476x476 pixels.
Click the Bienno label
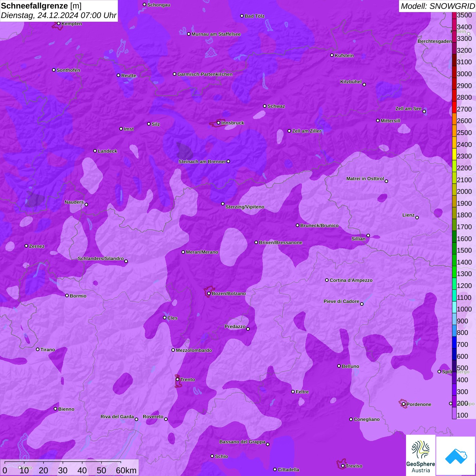click(x=66, y=409)
